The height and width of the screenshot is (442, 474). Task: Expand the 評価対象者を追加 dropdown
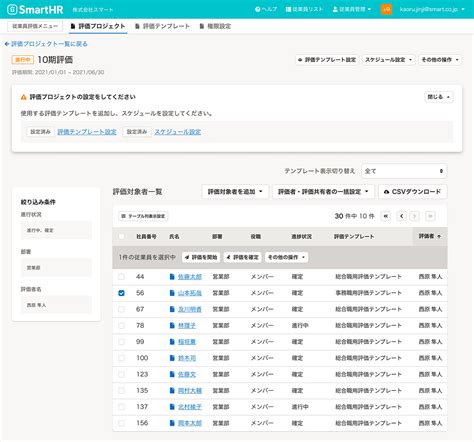coord(235,192)
